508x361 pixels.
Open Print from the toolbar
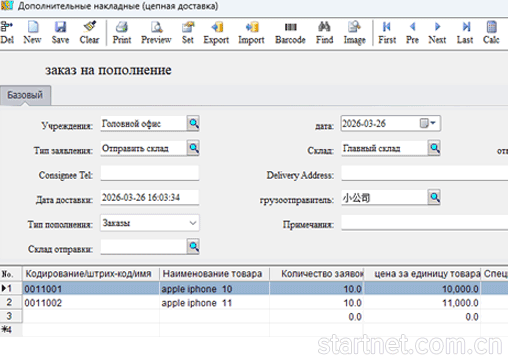pos(122,33)
